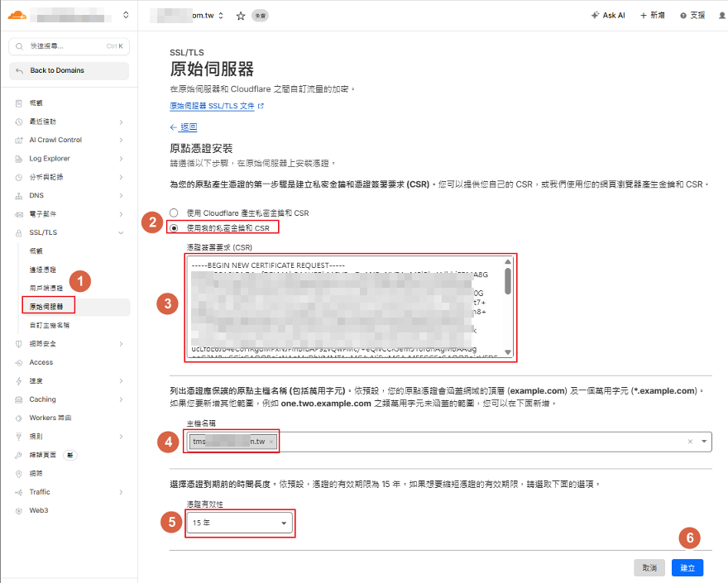This screenshot has height=583, width=728.
Task: Click the top 概觀 overview icon
Action: [x=18, y=103]
